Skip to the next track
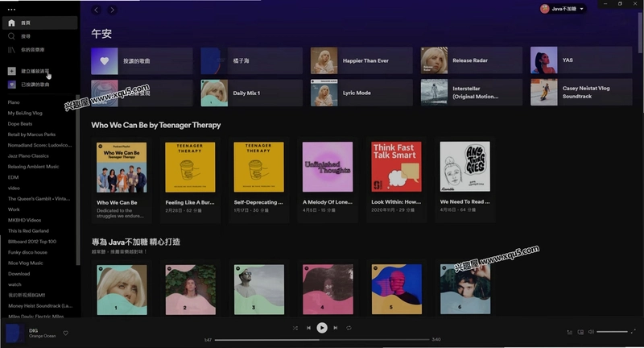The height and width of the screenshot is (348, 644). point(336,328)
